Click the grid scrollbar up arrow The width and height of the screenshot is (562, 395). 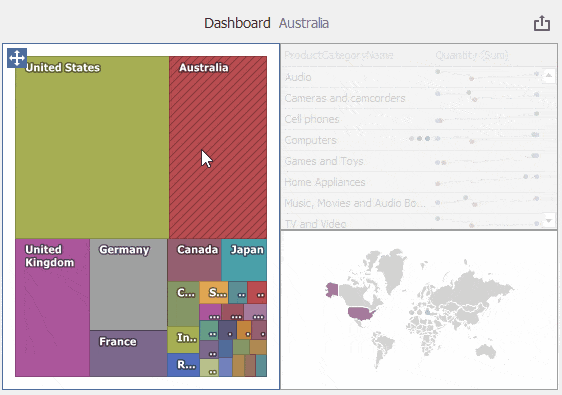(x=549, y=76)
